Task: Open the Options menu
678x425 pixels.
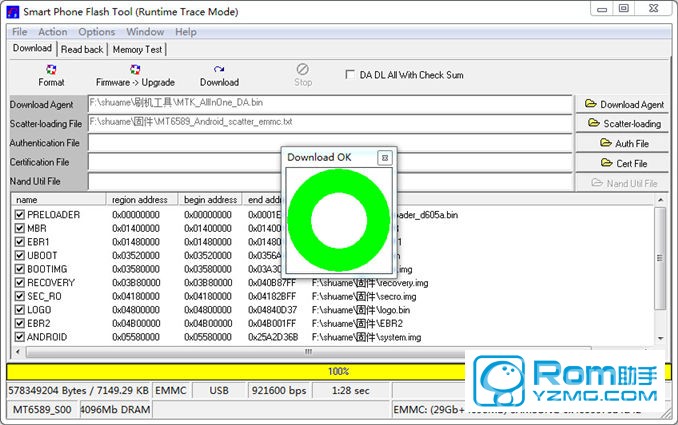Action: click(x=97, y=32)
